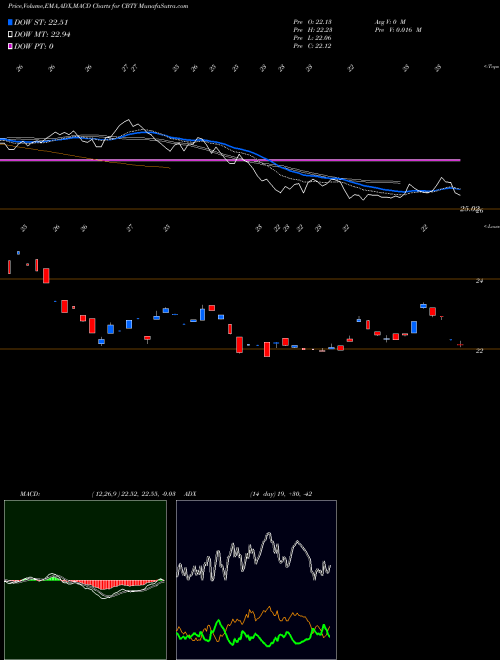Viewport: 500px width, 660px height.
Task: Click the MACD (12,26,9) values text
Action: click(x=133, y=494)
